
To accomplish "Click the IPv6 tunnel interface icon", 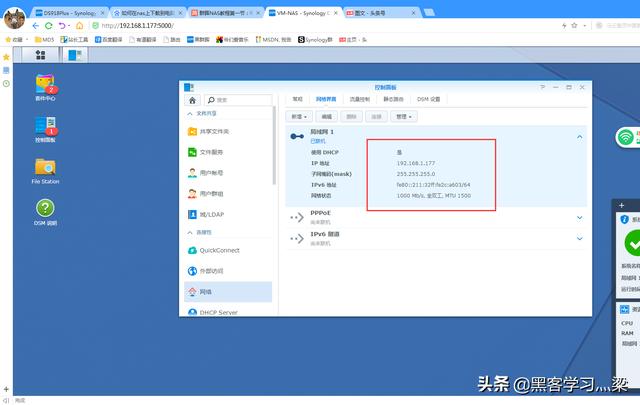I will coord(297,238).
